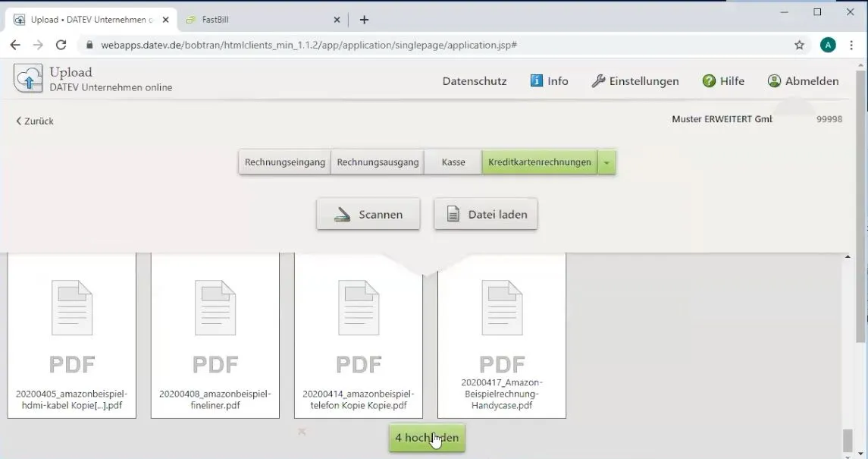Select the Kasse category
Screen dimensions: 868x459
point(453,162)
